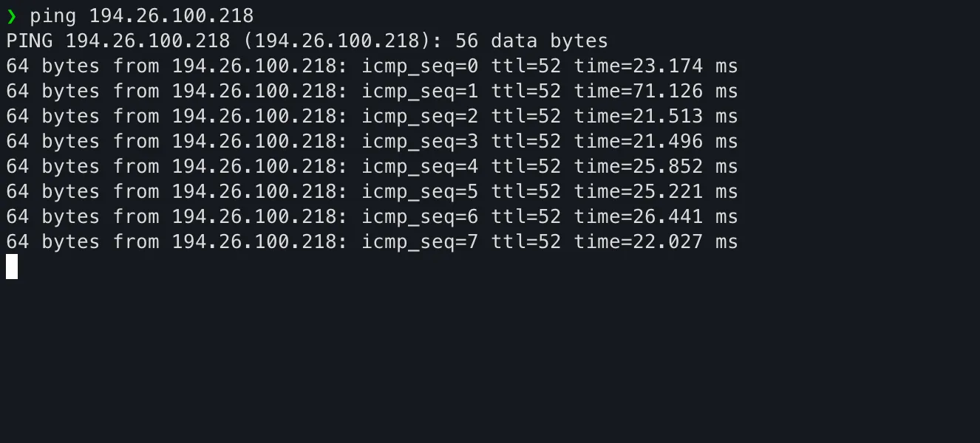Click the word PING in header line

pos(30,41)
